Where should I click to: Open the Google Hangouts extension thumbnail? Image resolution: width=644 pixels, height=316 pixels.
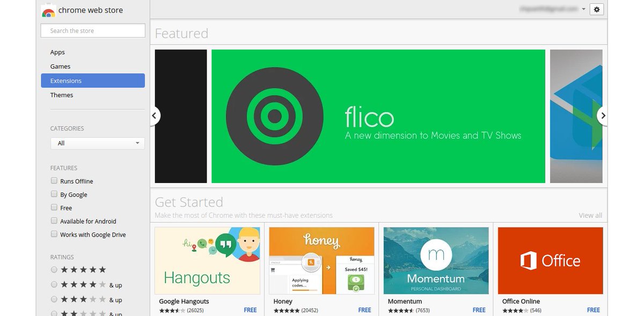pyautogui.click(x=207, y=261)
